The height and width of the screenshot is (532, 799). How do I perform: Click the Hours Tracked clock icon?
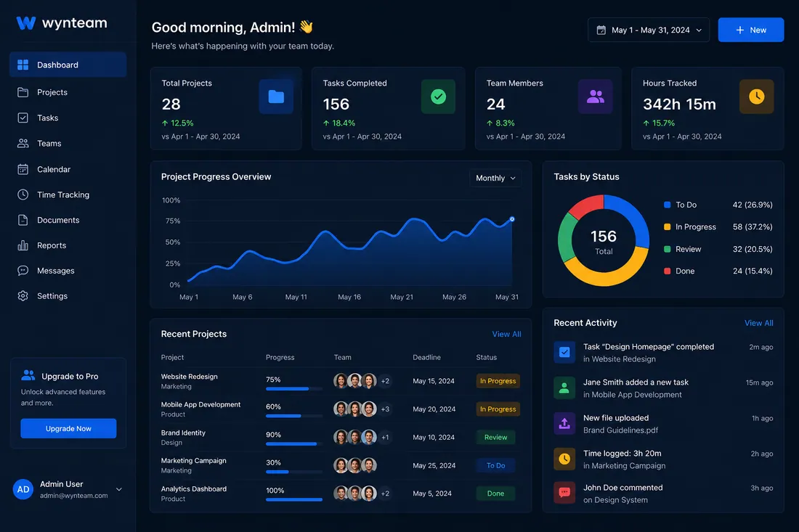[757, 97]
